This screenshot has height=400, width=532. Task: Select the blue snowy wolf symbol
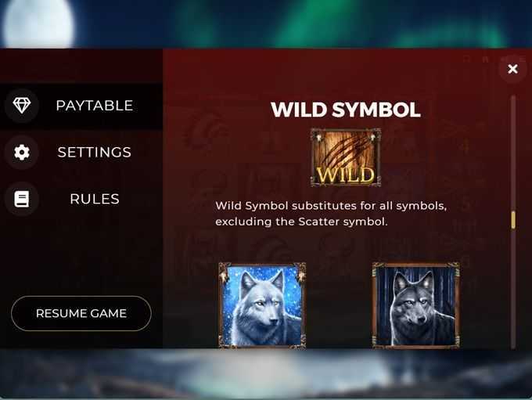262,305
